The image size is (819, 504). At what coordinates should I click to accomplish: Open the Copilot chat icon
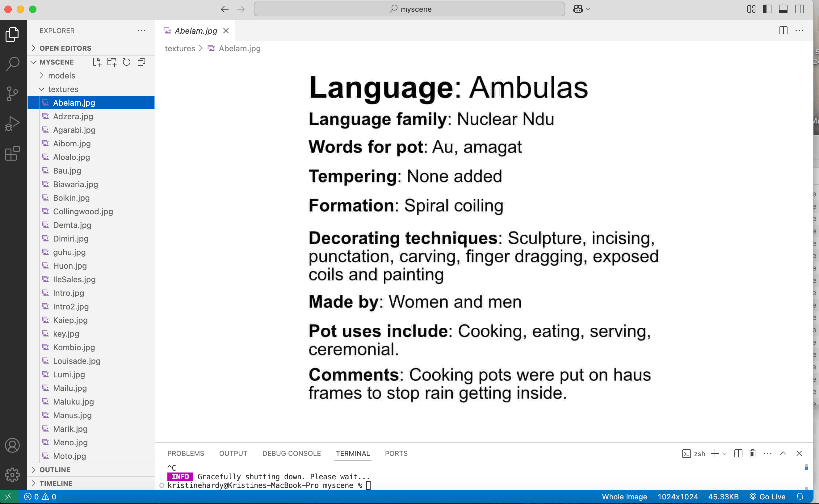[x=578, y=9]
